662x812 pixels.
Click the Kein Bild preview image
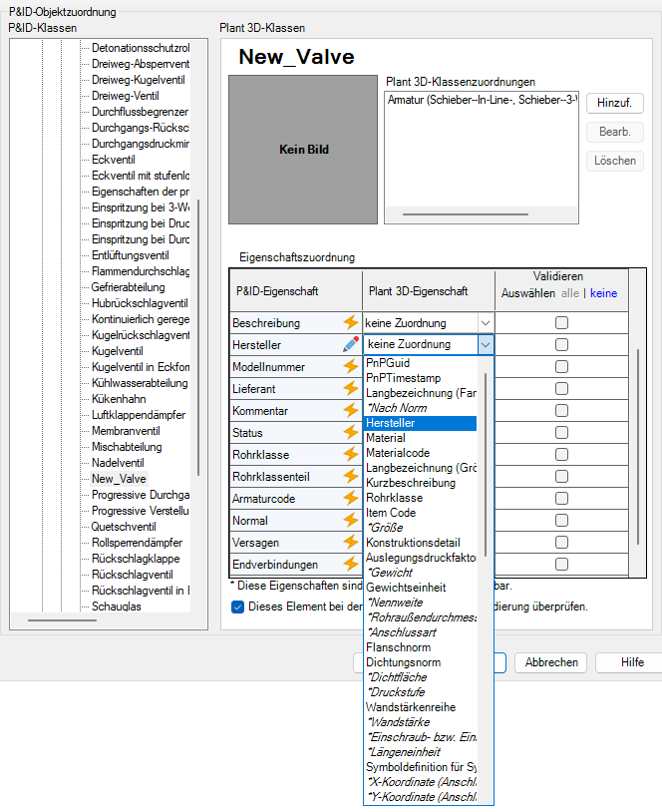pyautogui.click(x=303, y=150)
